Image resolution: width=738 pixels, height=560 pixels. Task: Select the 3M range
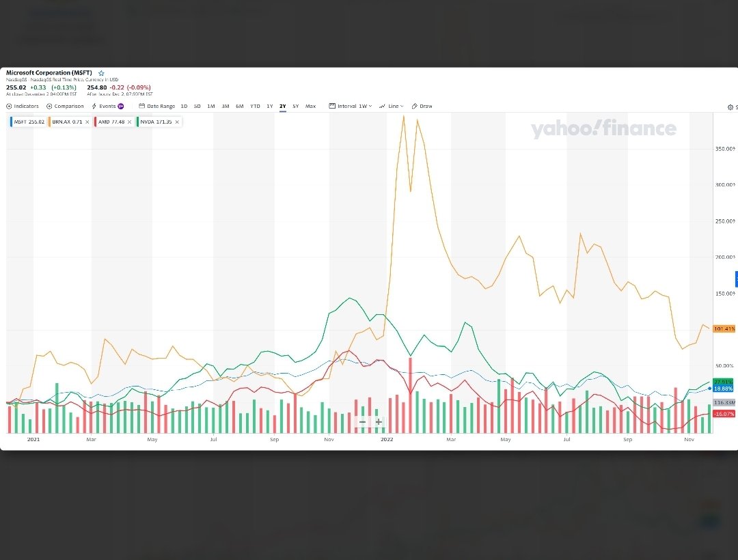(225, 107)
